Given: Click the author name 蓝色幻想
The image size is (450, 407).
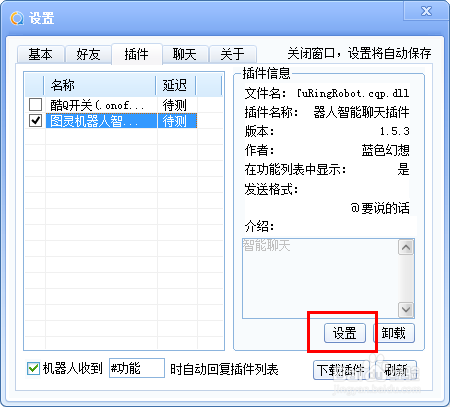Looking at the screenshot, I should coord(386,150).
